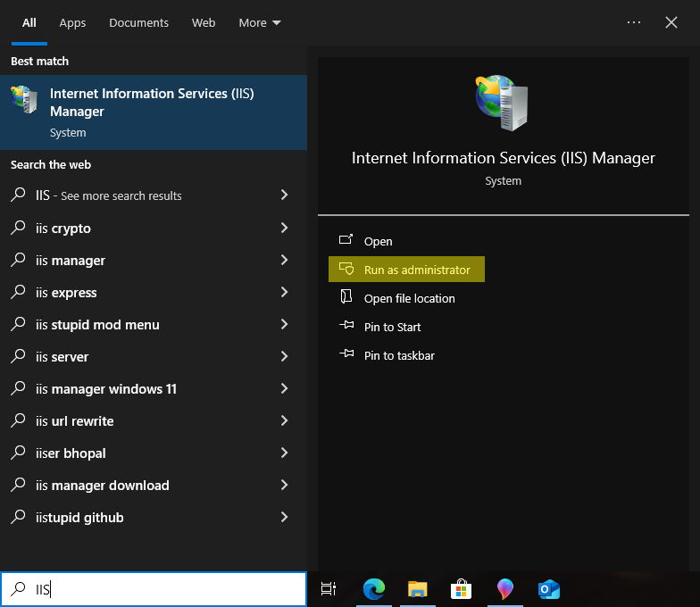Click the preview title 'Internet Information Services (IIS) Manager'
The height and width of the screenshot is (607, 700).
504,158
